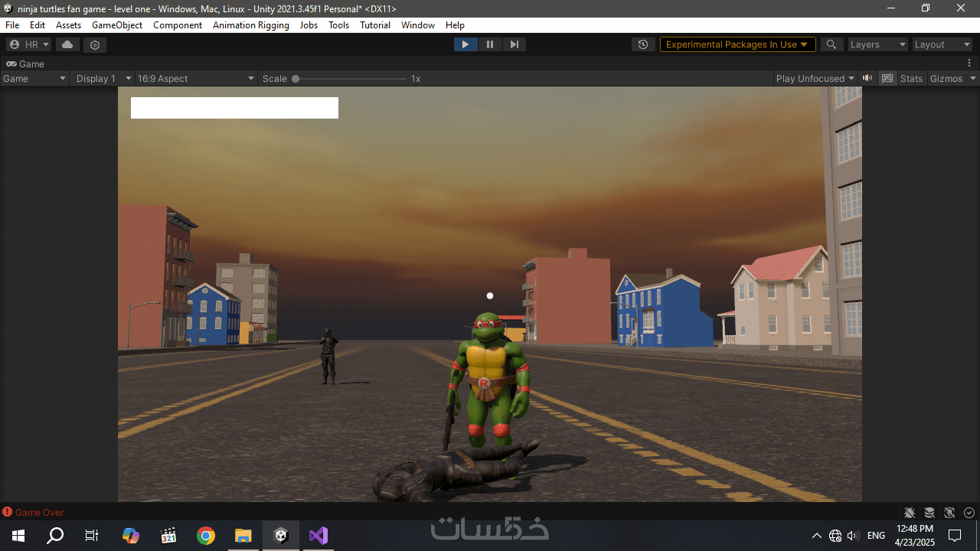
Task: Select the Game tab
Action: coord(26,64)
